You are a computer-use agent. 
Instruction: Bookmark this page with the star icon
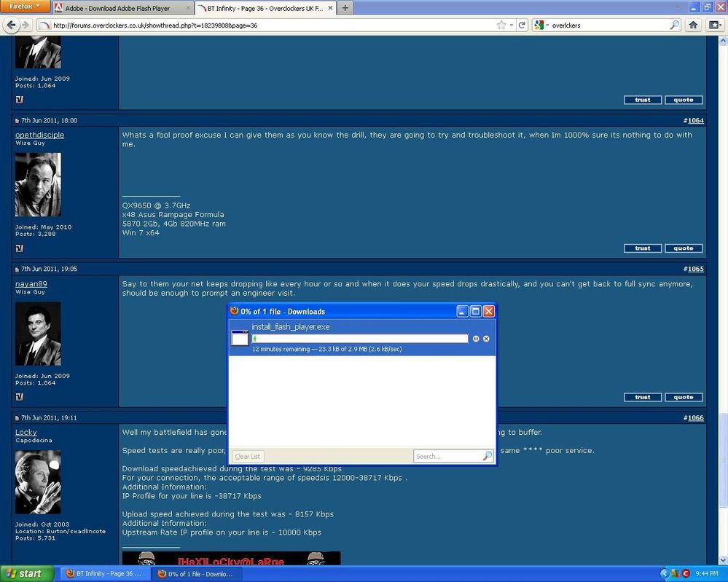501,25
